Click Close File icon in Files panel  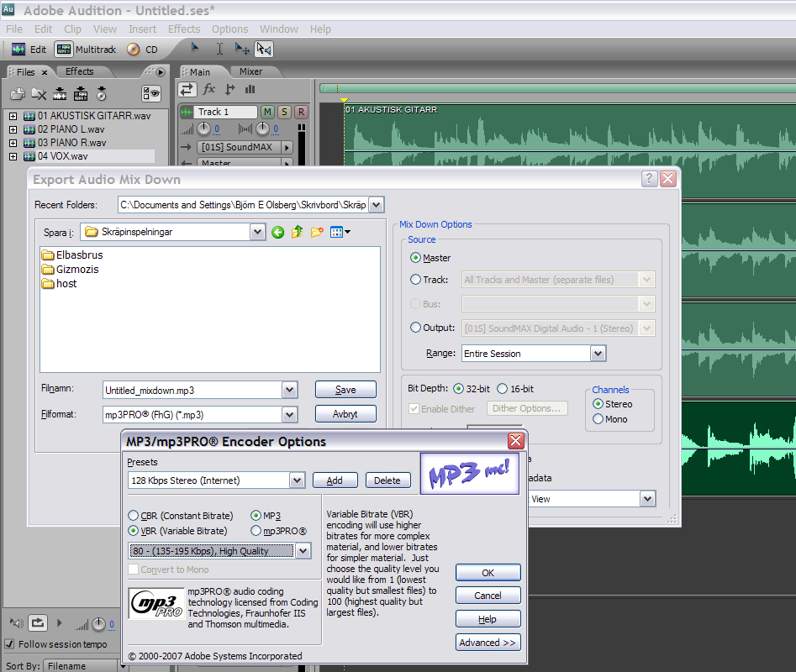[x=39, y=94]
